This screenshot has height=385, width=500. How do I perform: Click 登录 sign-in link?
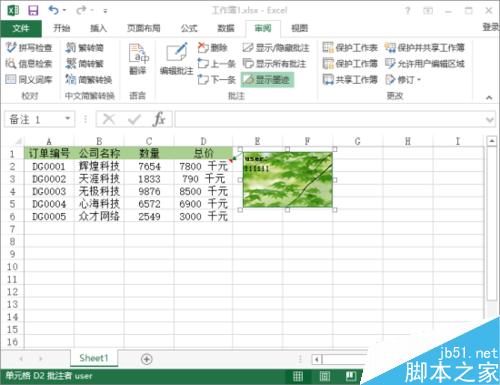click(491, 27)
